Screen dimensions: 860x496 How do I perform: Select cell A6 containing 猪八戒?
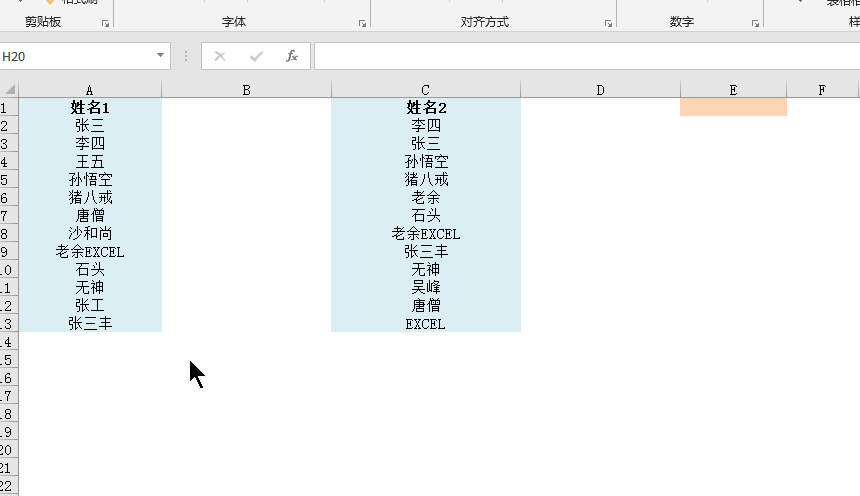point(90,198)
